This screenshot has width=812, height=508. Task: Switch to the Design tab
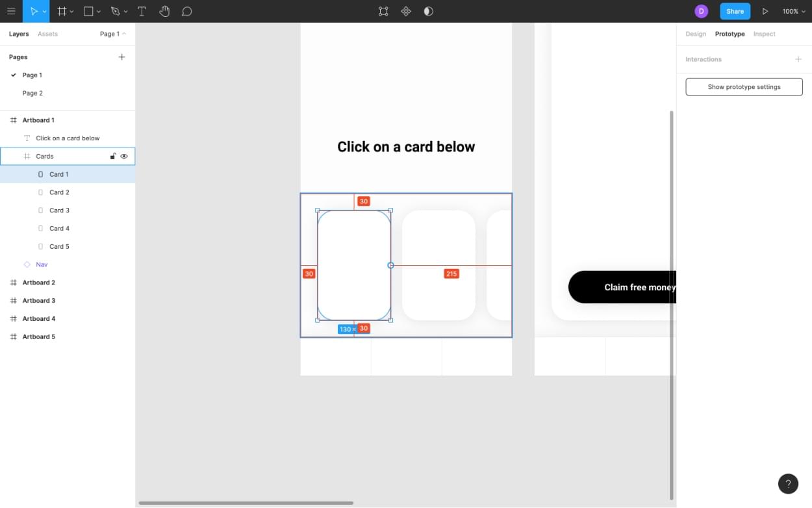(696, 34)
